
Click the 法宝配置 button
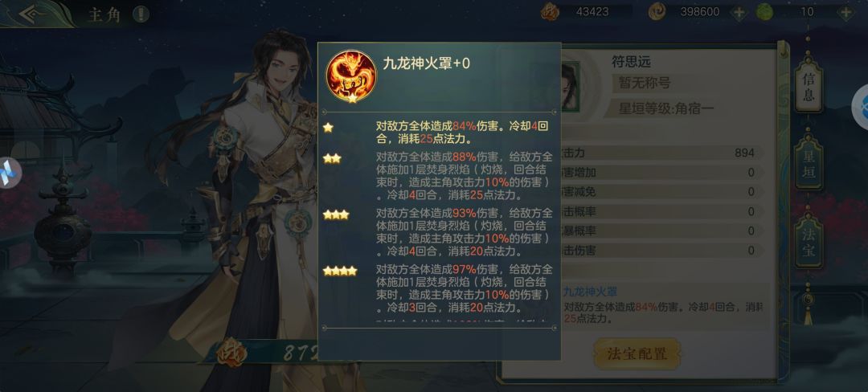(x=637, y=354)
